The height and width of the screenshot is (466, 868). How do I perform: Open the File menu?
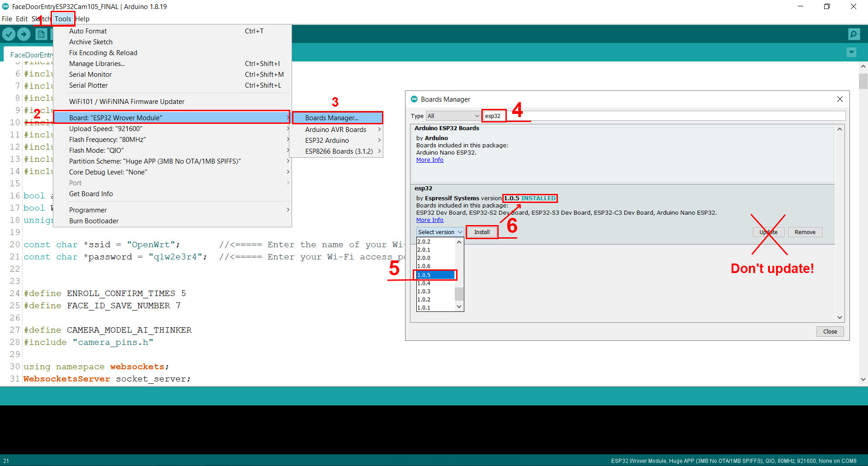[x=7, y=19]
